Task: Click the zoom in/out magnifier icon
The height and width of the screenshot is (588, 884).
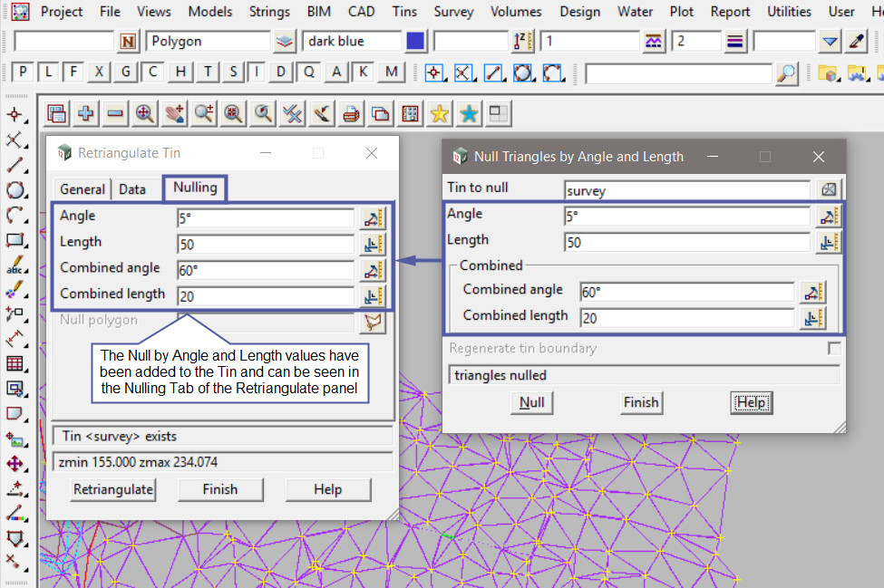Action: pos(203,114)
